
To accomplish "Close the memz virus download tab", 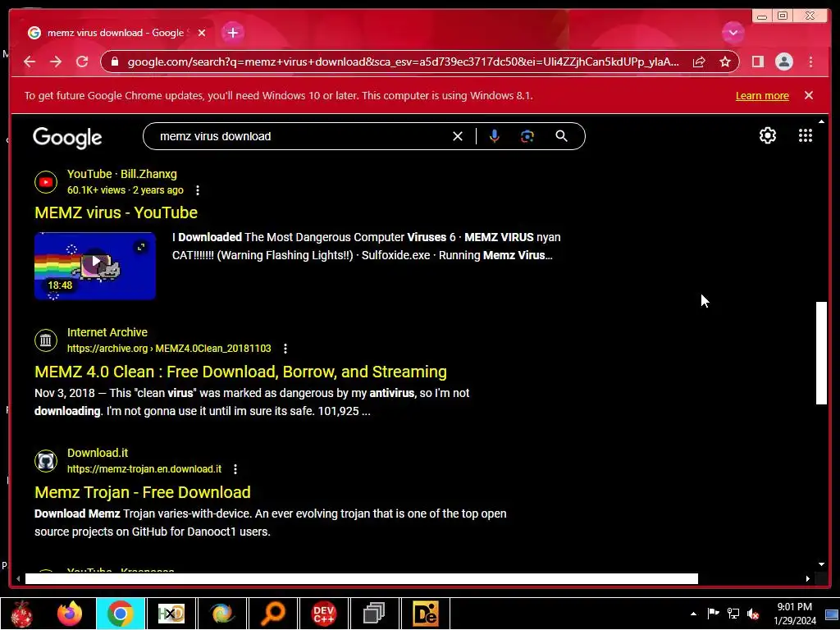I will point(202,33).
